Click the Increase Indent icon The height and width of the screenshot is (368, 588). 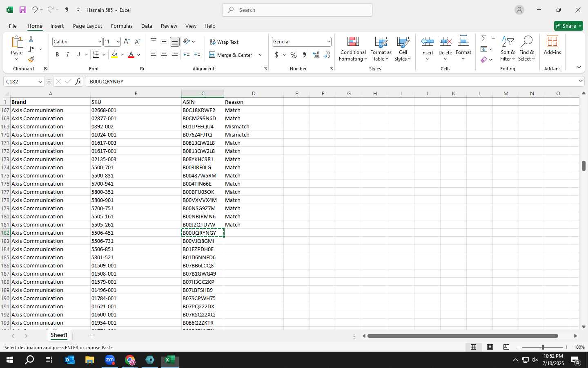(x=197, y=55)
